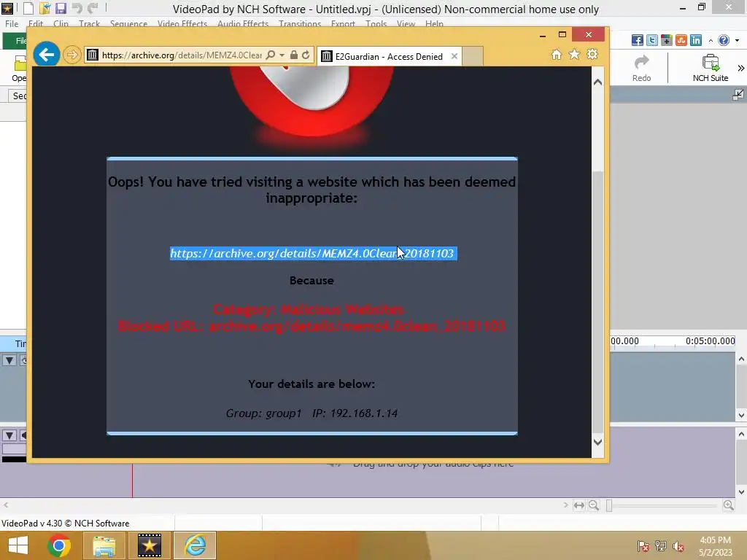This screenshot has height=560, width=747.
Task: Open the File menu in VideoPad
Action: point(12,24)
